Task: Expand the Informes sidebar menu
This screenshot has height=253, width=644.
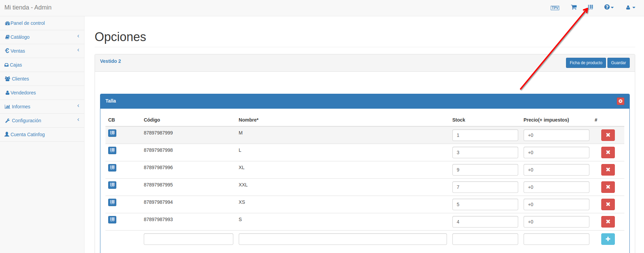Action: (42, 107)
